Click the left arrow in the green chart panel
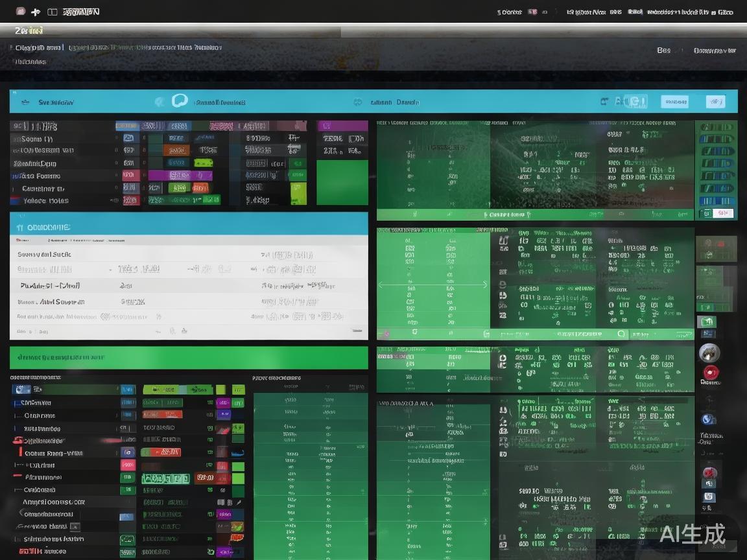 tap(381, 285)
